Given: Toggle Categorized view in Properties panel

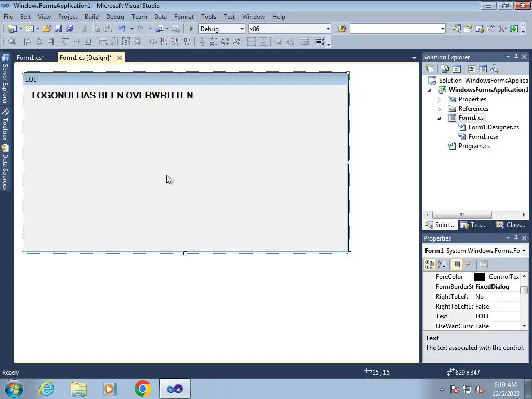Looking at the screenshot, I should coord(430,264).
